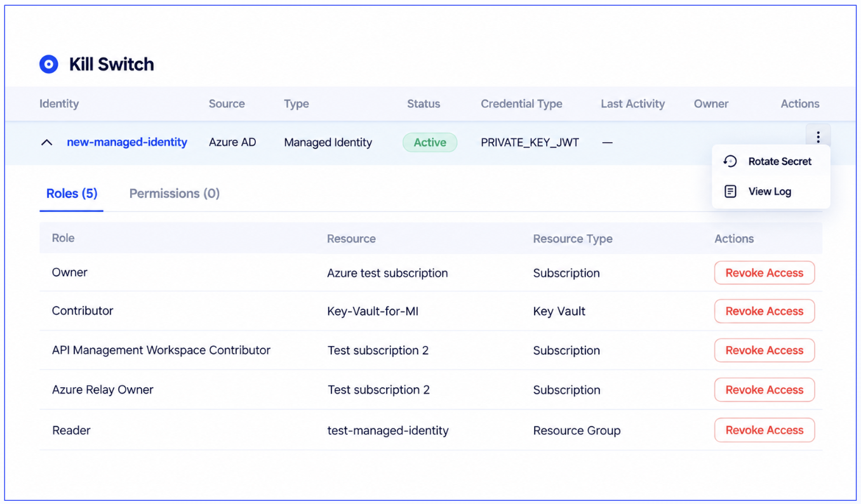The width and height of the screenshot is (861, 504).
Task: Click the PRIVATE_KEY_JWT credential value
Action: [x=530, y=142]
